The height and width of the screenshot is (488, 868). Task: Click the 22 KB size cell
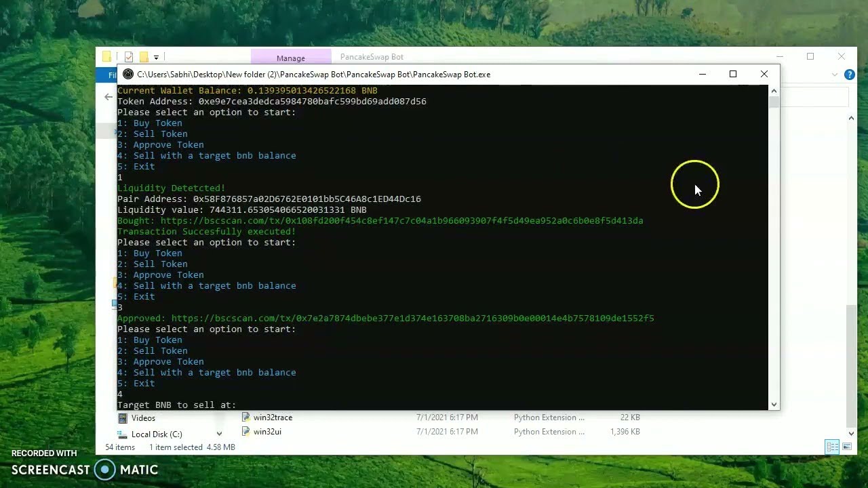(629, 418)
